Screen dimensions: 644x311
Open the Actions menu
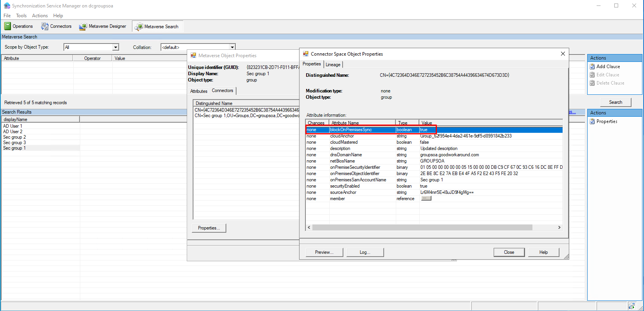click(x=40, y=16)
